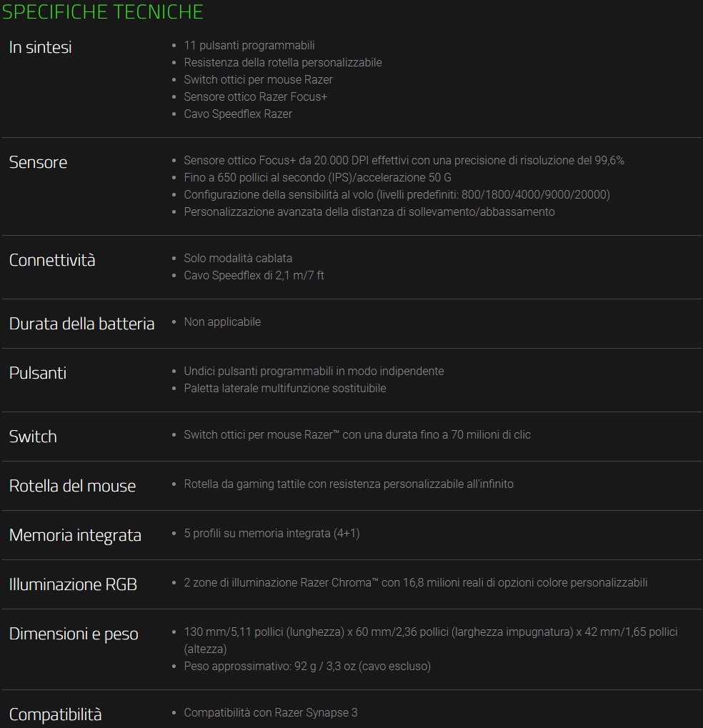The height and width of the screenshot is (728, 703).
Task: Click the Illuminazione RGB label
Action: 73,584
